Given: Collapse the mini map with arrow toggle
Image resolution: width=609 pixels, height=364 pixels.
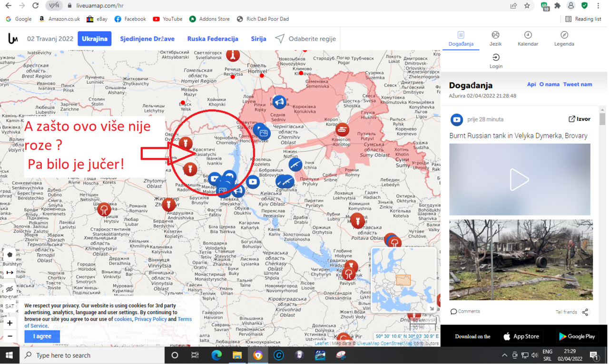Looking at the screenshot, I should (432, 308).
